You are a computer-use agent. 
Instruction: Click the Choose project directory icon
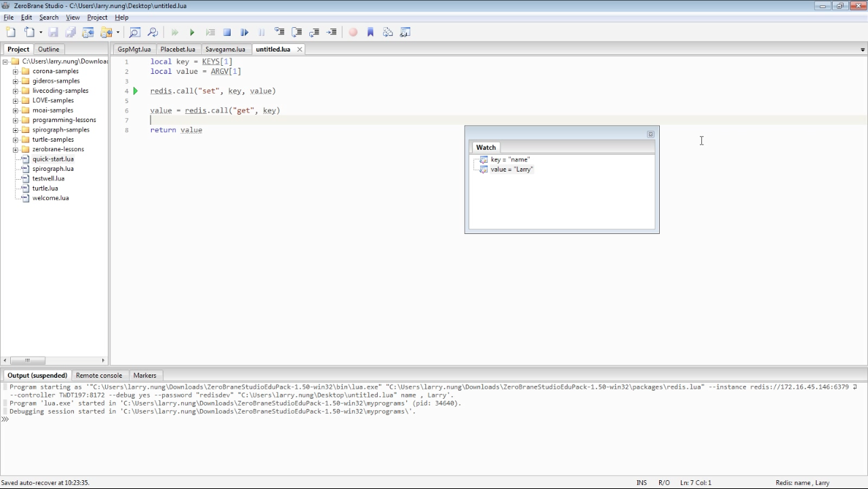[x=106, y=32]
